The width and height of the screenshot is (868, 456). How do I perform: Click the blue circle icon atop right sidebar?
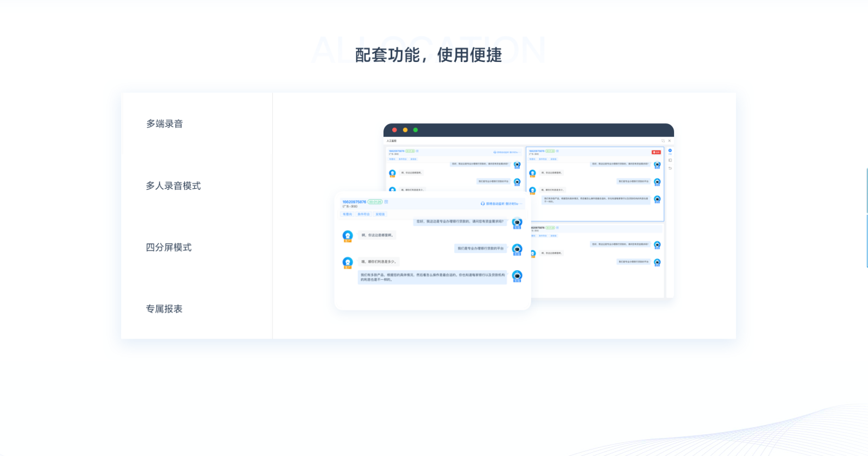coord(670,151)
